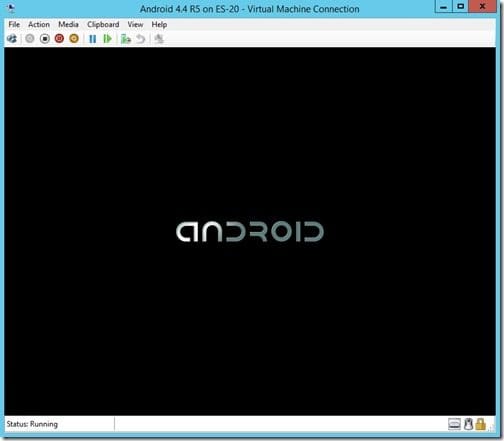Click the padlock security icon in status bar

pyautogui.click(x=480, y=424)
